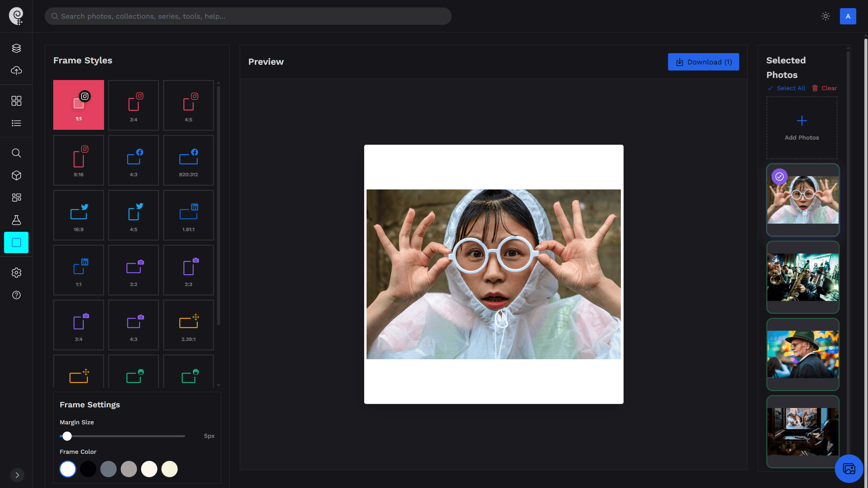Open the account menu via the A avatar
The height and width of the screenshot is (488, 868).
848,16
